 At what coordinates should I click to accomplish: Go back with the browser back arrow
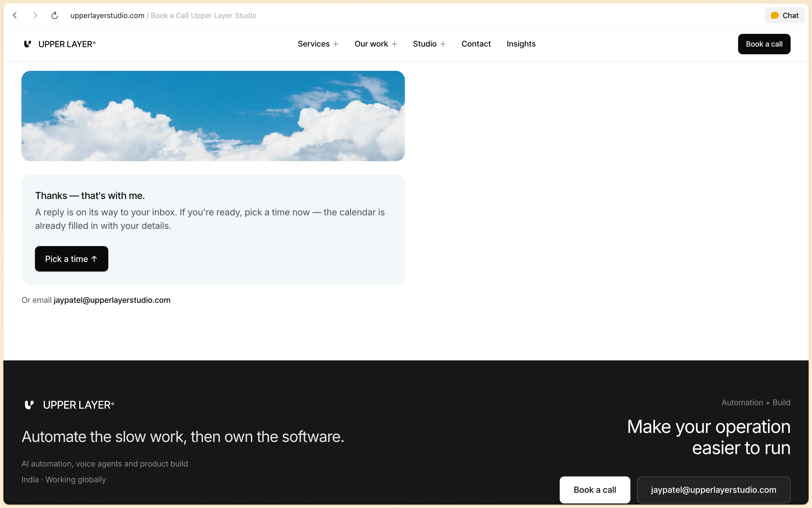coord(15,16)
